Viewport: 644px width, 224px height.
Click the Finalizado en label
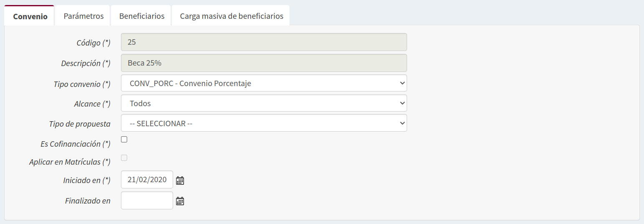(x=88, y=201)
